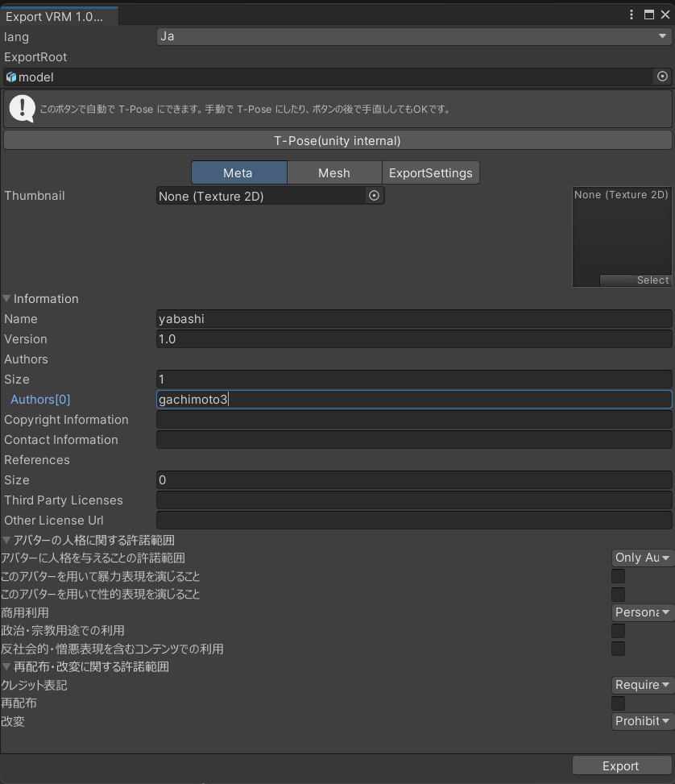Open the modification Prohibit dropdown
675x784 pixels.
(x=642, y=721)
